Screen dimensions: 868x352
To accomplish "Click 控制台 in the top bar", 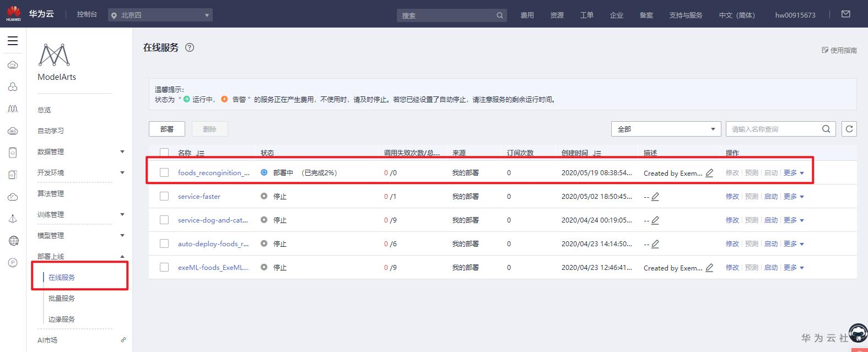I will click(87, 14).
